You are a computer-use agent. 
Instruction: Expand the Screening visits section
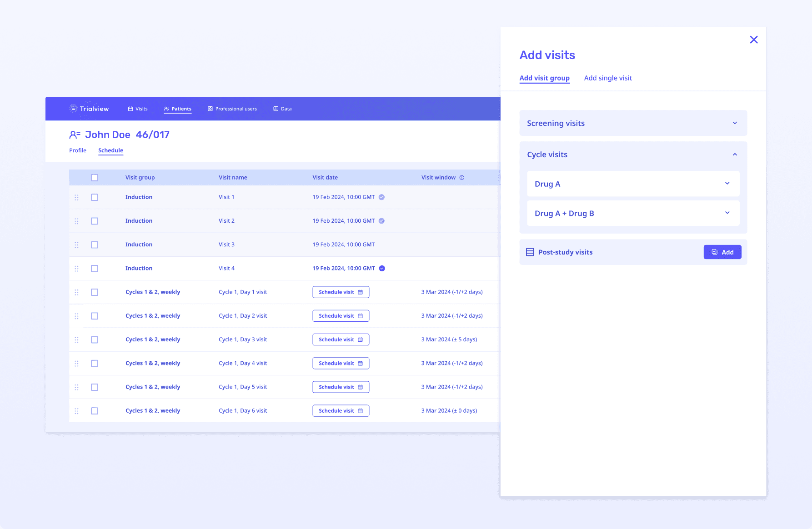(633, 123)
